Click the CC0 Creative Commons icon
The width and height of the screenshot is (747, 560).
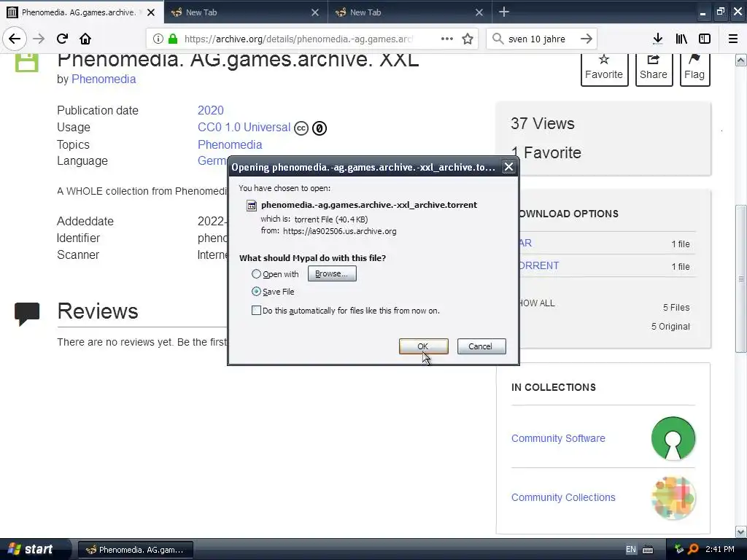(x=301, y=128)
